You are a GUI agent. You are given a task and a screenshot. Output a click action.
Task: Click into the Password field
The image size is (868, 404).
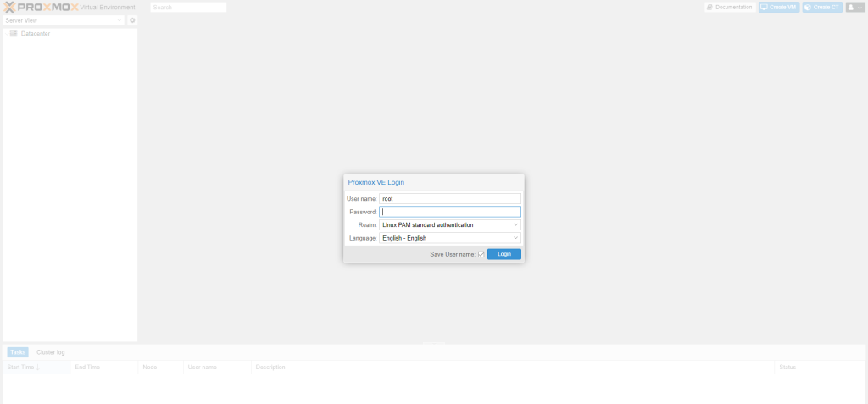point(449,212)
